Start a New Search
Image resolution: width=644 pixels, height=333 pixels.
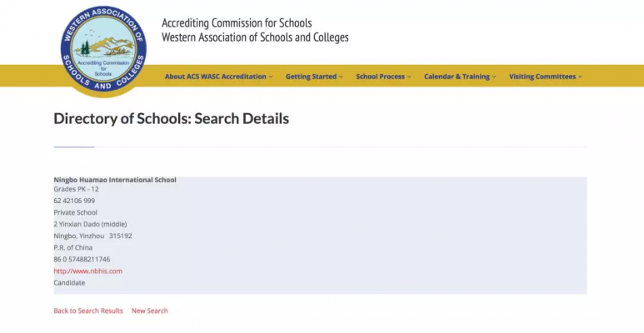[149, 311]
